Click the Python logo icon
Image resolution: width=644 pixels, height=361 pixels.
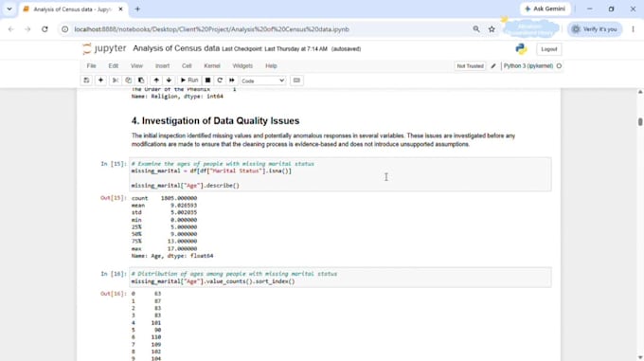coord(521,49)
